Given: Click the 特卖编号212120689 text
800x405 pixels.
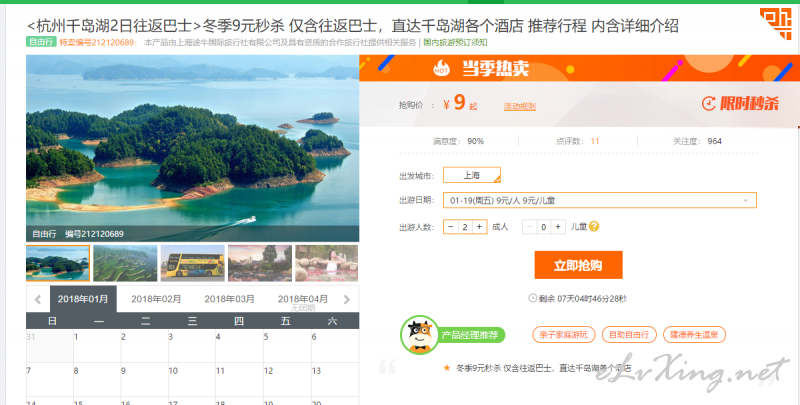Looking at the screenshot, I should tap(97, 42).
